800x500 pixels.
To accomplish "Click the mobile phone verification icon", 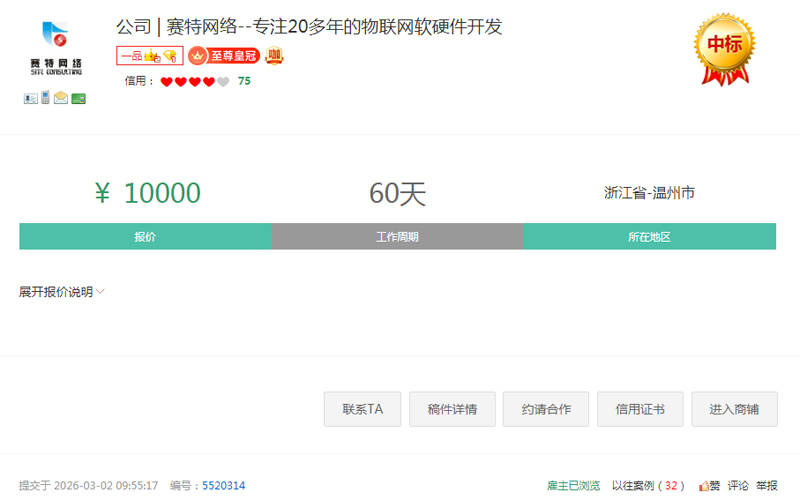I will tap(46, 98).
